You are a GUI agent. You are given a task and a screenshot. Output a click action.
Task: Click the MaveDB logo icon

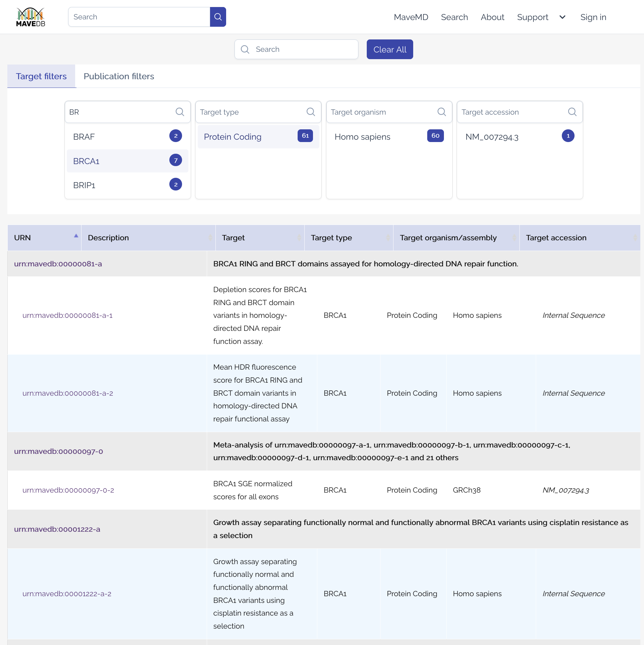click(x=30, y=17)
